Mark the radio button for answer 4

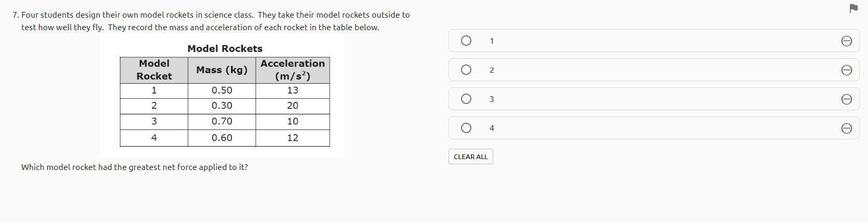click(466, 128)
